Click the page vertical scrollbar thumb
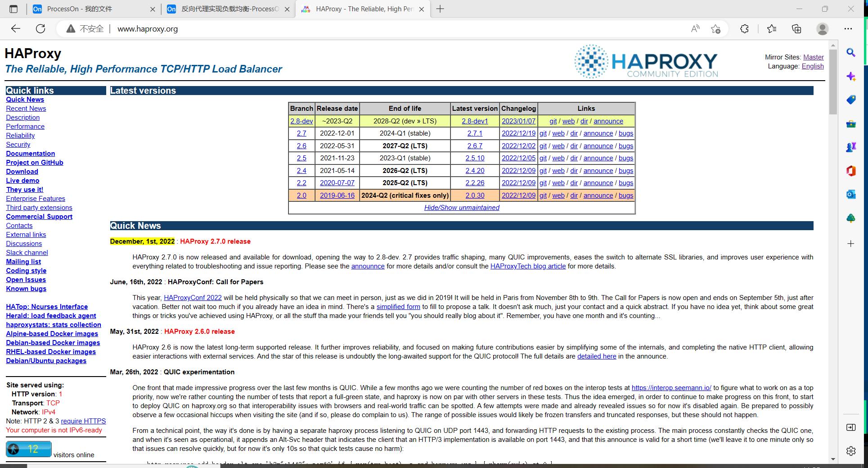This screenshot has width=868, height=468. (x=833, y=81)
